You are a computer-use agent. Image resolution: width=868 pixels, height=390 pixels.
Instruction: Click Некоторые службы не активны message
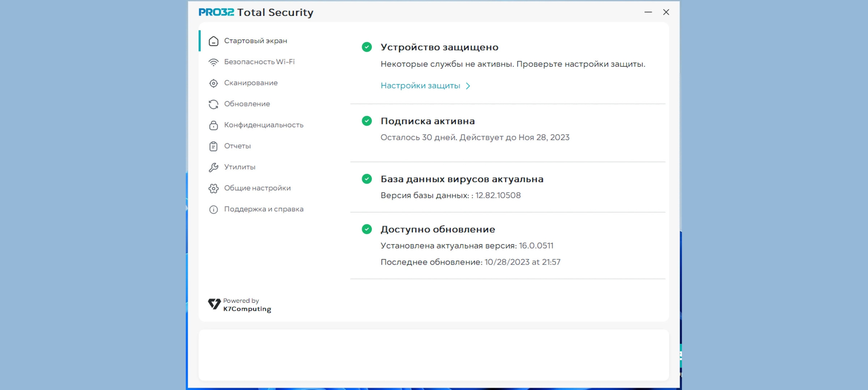[x=513, y=64]
